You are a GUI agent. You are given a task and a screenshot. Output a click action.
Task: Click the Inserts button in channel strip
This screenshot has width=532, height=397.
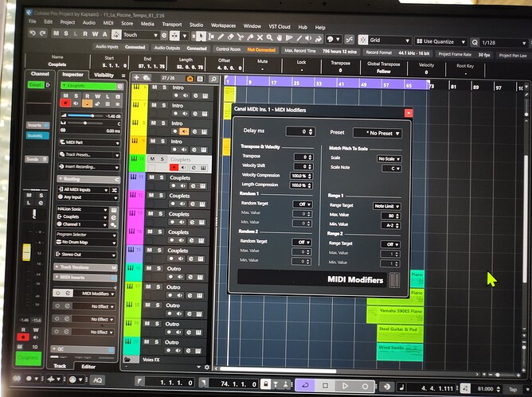point(37,125)
